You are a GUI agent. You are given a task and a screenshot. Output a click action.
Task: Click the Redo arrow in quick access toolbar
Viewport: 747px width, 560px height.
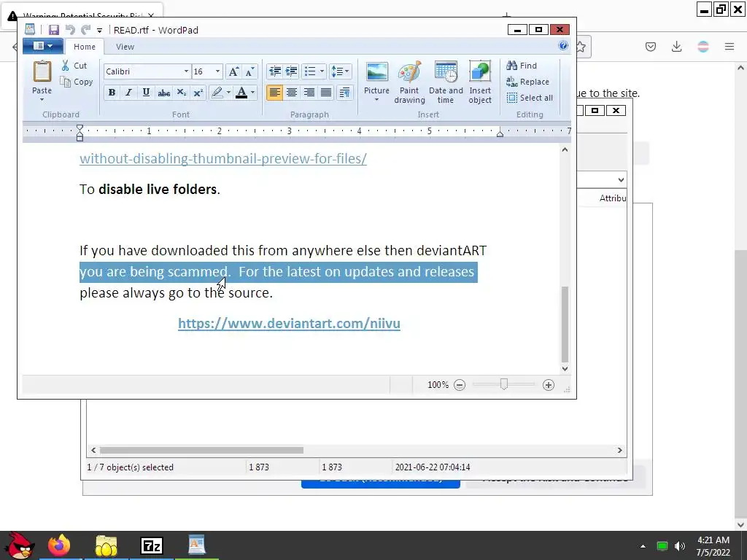tap(86, 30)
